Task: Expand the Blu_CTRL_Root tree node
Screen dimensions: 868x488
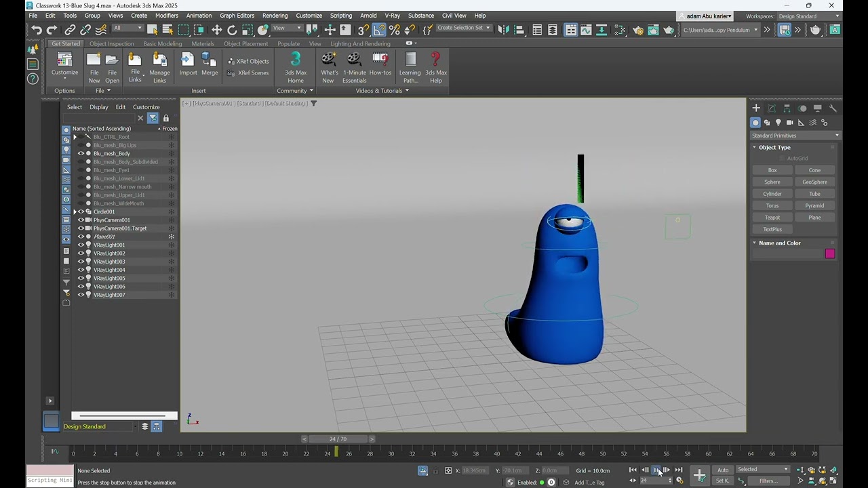Action: [75, 137]
